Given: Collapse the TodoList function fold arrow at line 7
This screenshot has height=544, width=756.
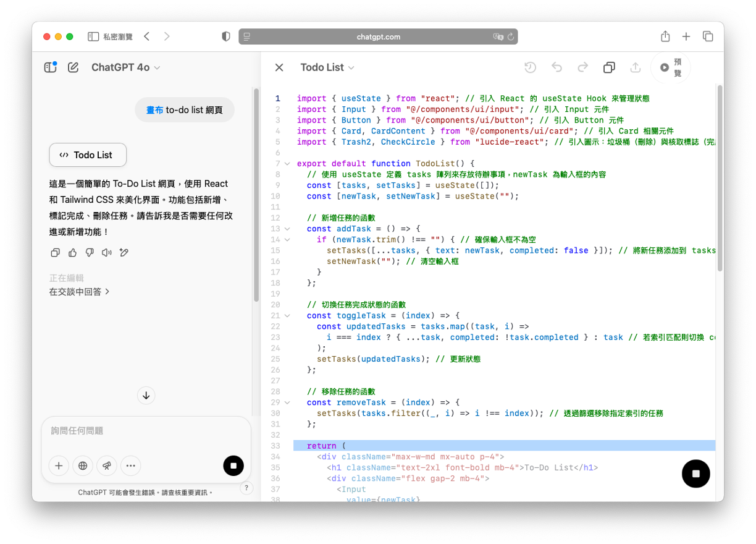Looking at the screenshot, I should click(287, 164).
